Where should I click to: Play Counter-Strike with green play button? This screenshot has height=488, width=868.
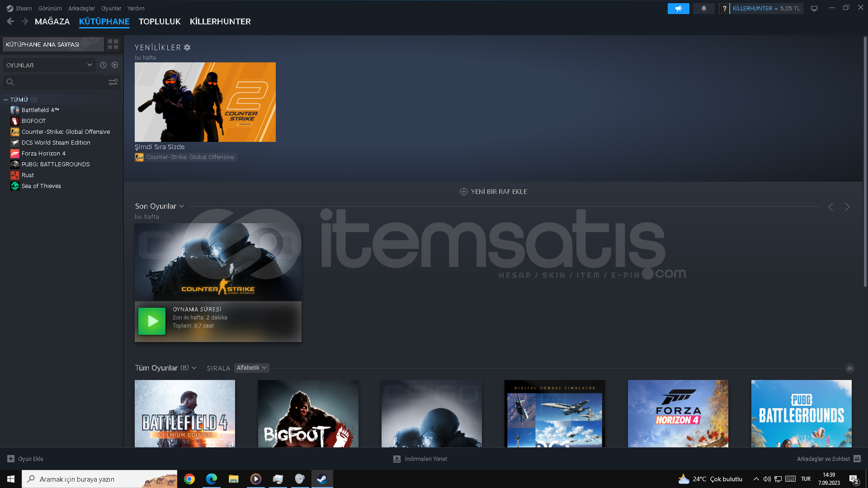[x=151, y=321]
